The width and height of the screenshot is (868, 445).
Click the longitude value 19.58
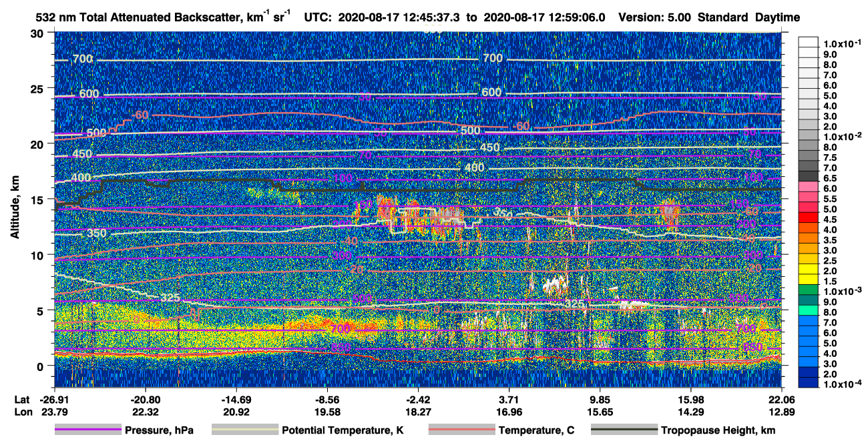point(327,412)
